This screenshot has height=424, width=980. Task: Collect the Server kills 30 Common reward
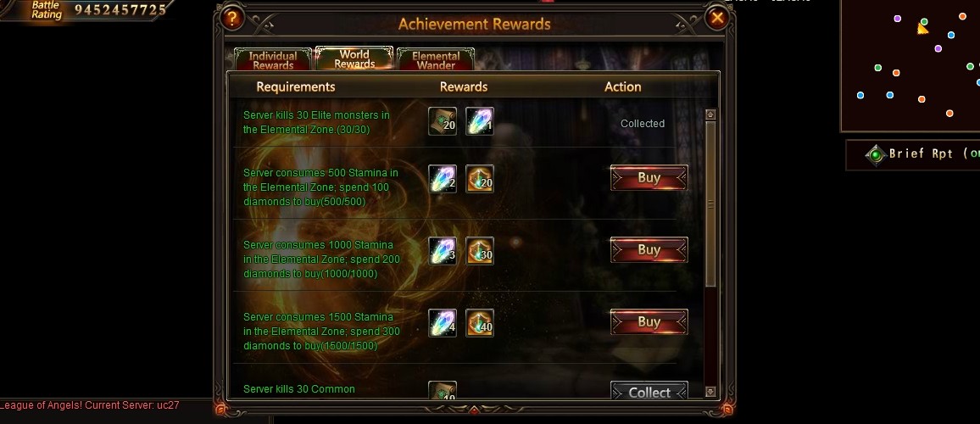click(x=649, y=392)
